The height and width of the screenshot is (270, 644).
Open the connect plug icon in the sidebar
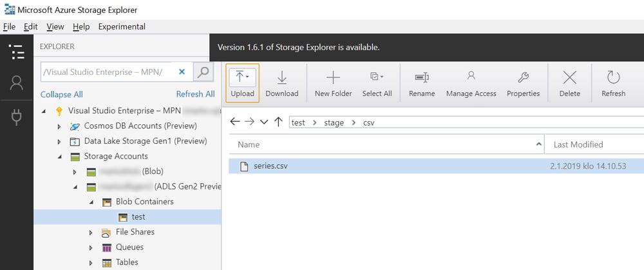[x=17, y=117]
